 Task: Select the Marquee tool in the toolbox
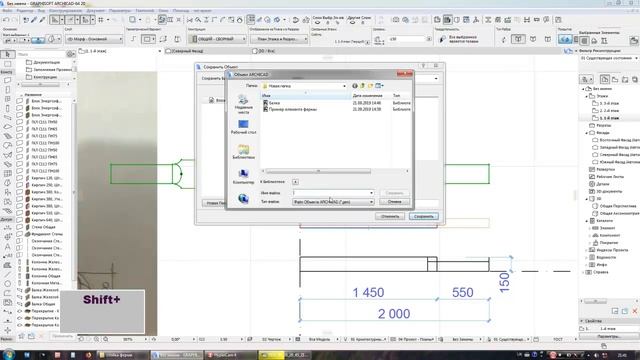(7, 64)
